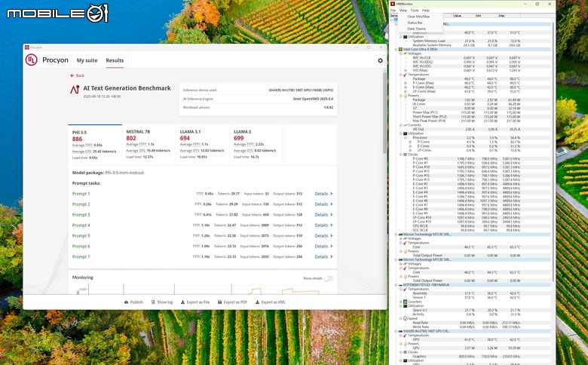Click the CPU Currents icon in HWMonitor
The width and height of the screenshot is (588, 365).
pyautogui.click(x=405, y=125)
